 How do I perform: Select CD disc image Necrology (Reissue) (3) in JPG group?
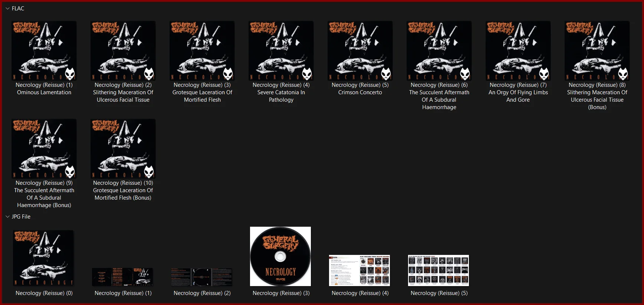(280, 256)
